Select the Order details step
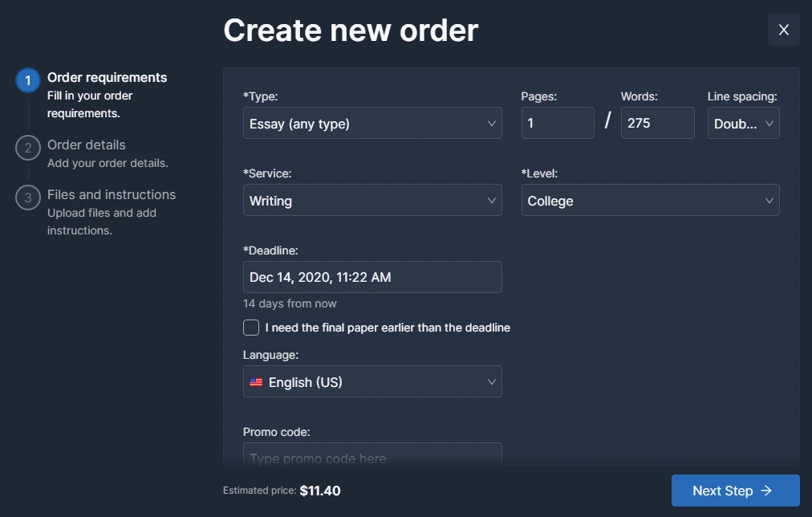Screen dimensions: 812x517 click(x=86, y=145)
